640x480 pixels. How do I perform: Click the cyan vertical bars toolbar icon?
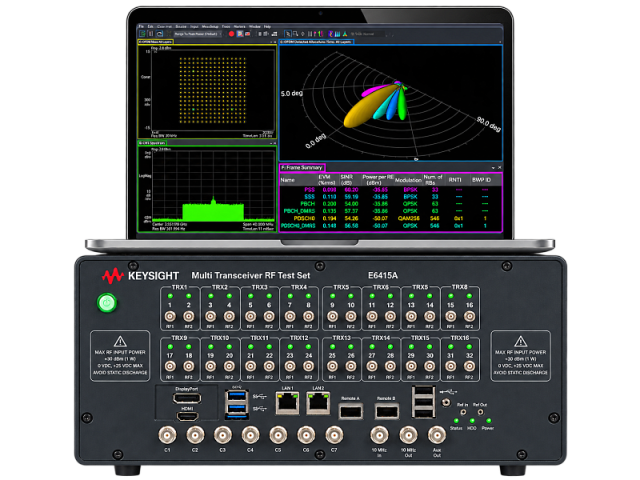[x=338, y=34]
